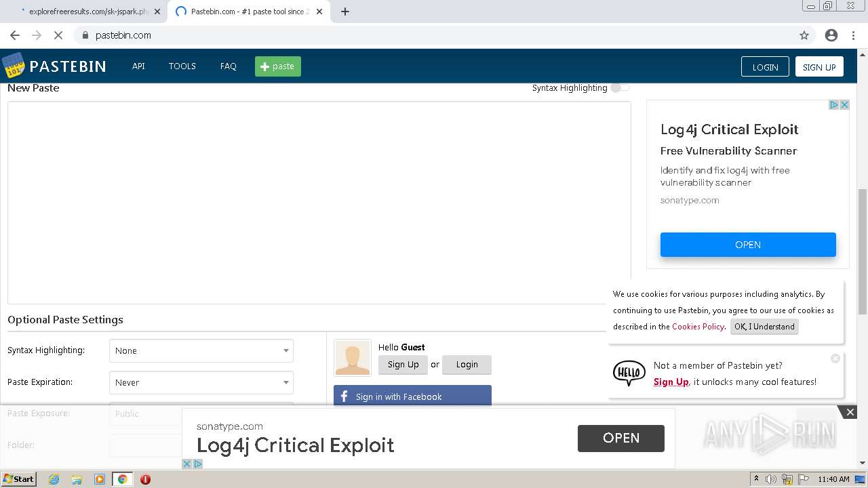Click the Chrome taskbar icon

123,479
